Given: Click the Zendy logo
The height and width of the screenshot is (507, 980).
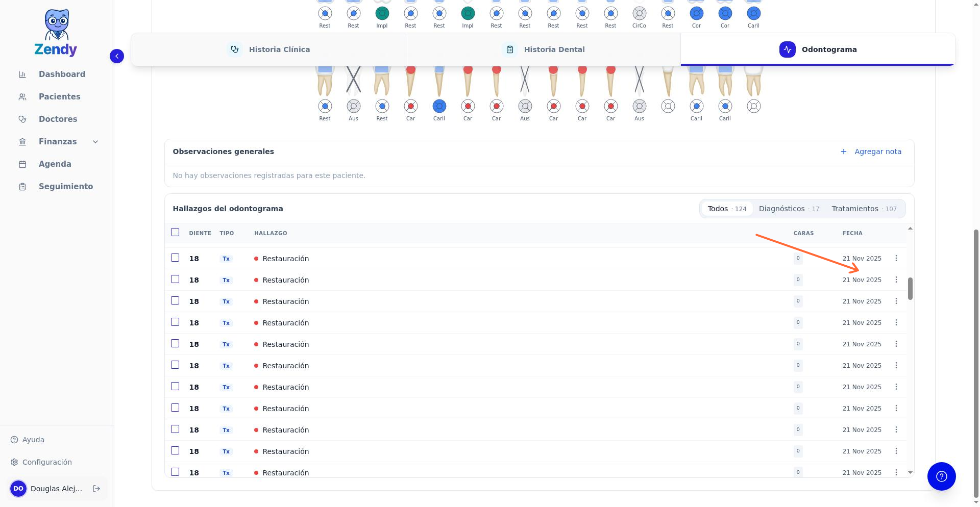Looking at the screenshot, I should coord(56,33).
